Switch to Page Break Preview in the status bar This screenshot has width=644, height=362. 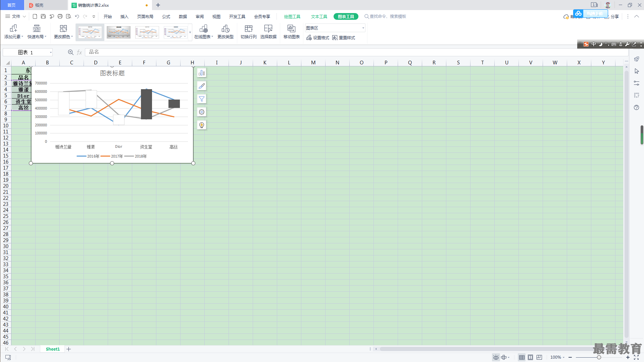[x=539, y=357]
